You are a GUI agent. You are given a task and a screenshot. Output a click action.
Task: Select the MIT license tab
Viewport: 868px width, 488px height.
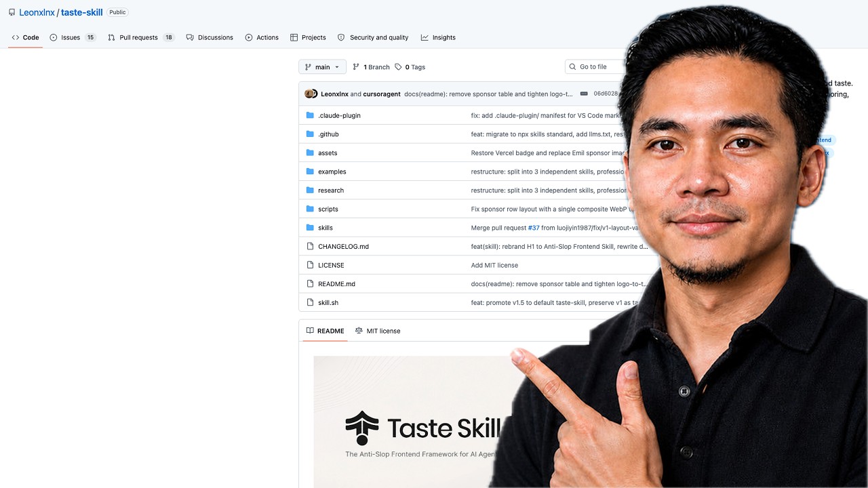(x=378, y=331)
